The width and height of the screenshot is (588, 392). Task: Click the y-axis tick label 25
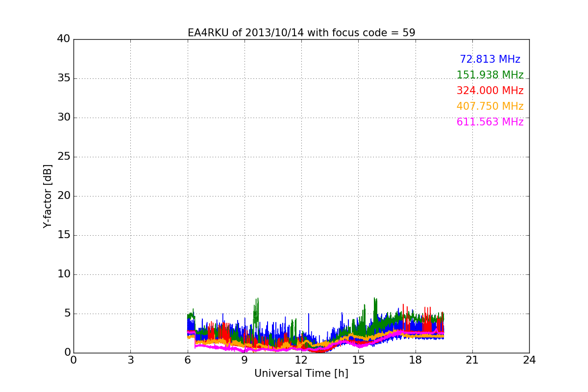coord(64,157)
